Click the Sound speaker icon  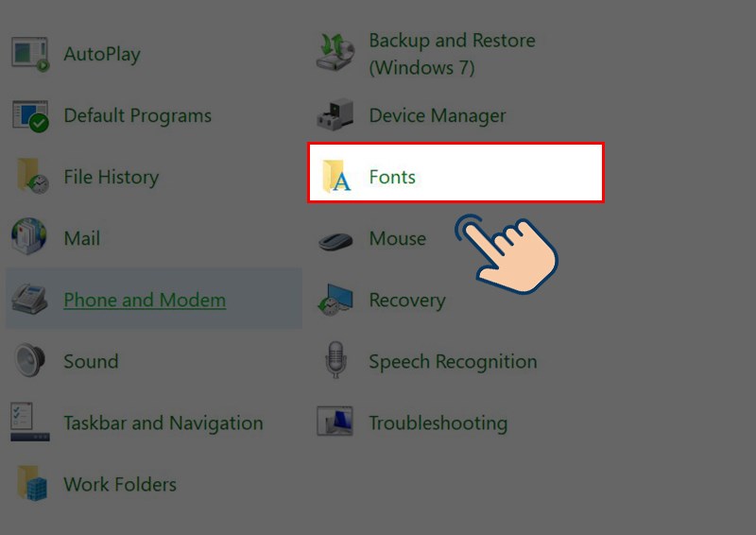tap(30, 361)
